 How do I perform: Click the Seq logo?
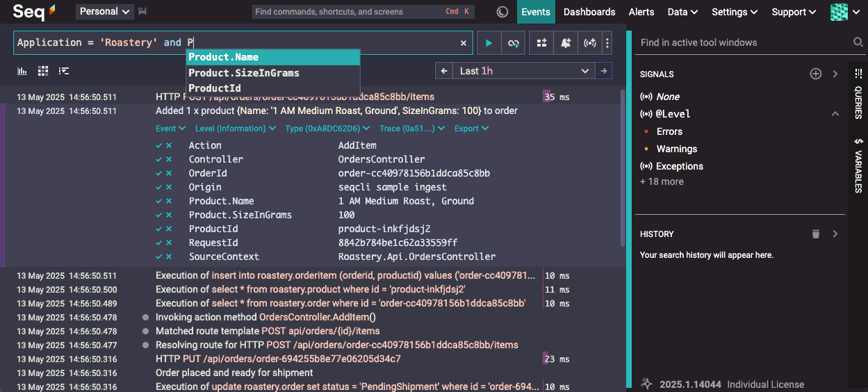coord(35,11)
